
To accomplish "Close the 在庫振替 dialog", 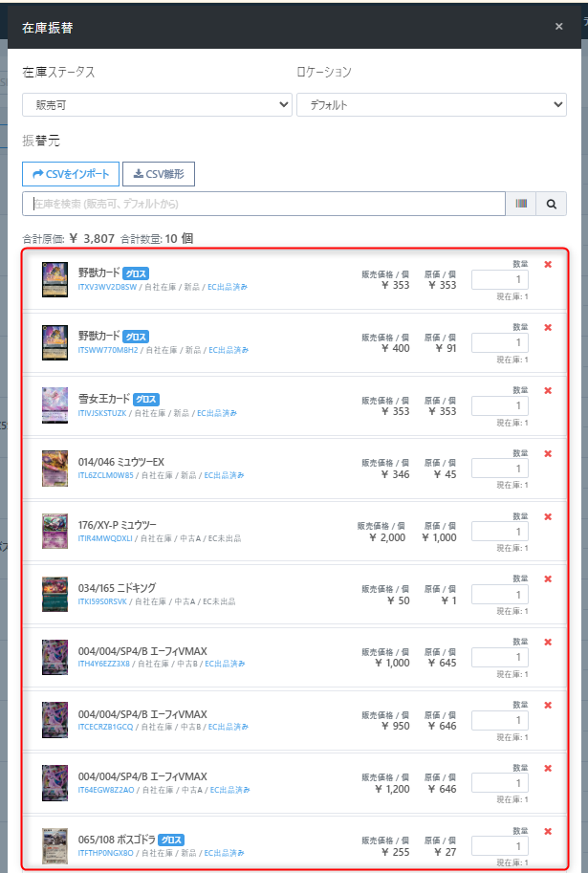I will 559,27.
